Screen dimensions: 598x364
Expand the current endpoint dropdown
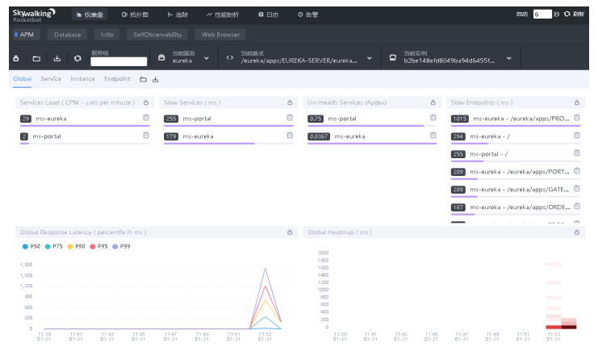[369, 58]
